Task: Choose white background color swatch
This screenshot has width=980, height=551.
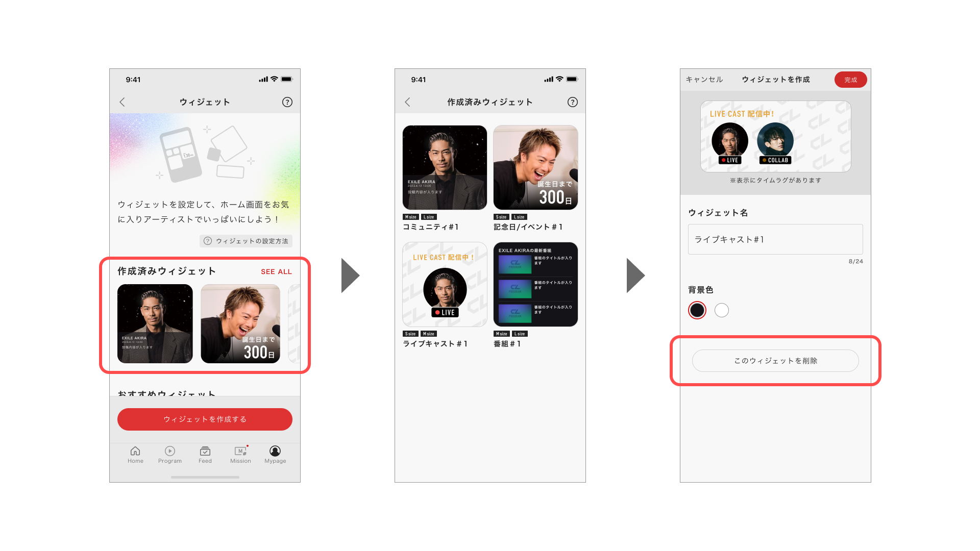Action: 722,310
